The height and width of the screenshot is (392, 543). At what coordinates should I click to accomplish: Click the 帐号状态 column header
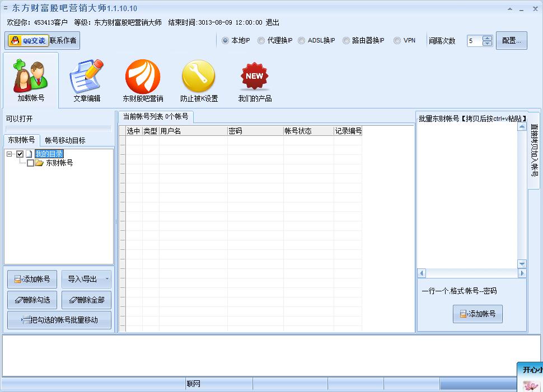(308, 131)
